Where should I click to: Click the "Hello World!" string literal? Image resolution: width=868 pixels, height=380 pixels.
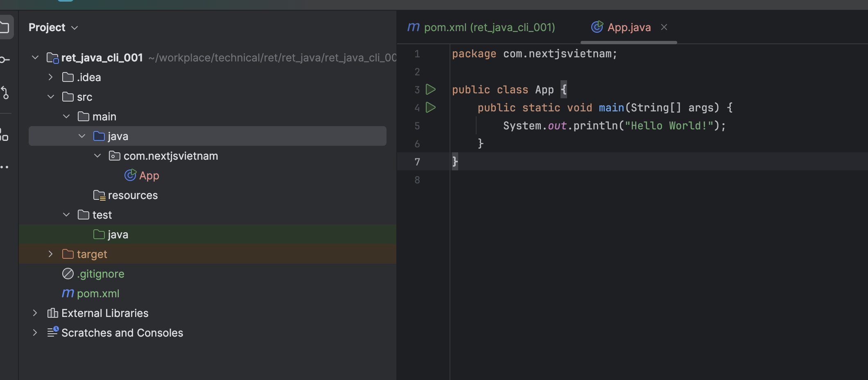pyautogui.click(x=669, y=126)
